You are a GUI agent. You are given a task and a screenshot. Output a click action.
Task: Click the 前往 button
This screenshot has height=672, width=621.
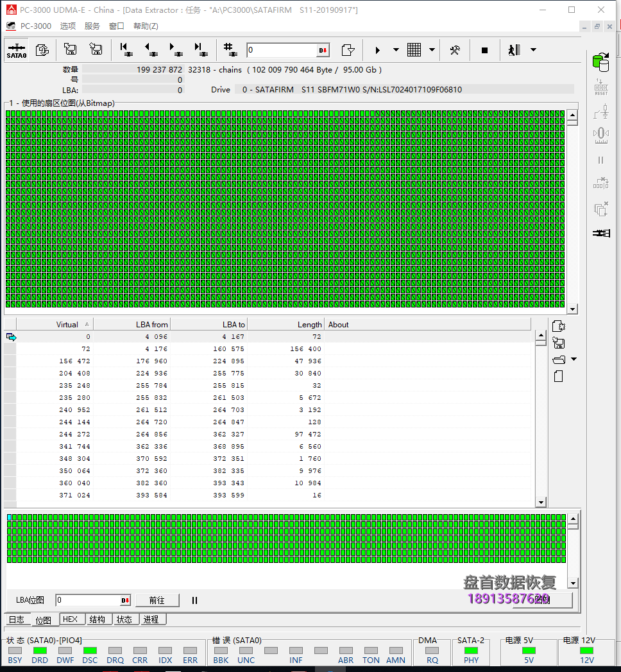[157, 600]
